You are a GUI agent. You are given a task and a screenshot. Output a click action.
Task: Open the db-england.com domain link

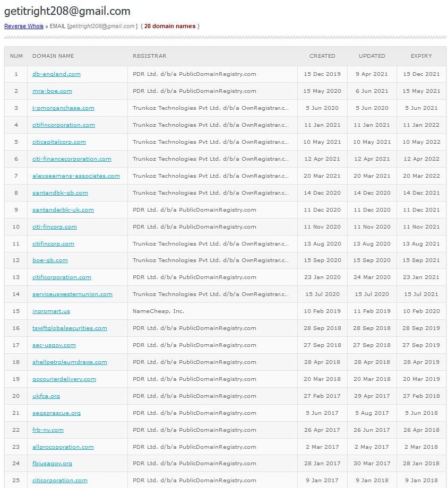tap(56, 74)
